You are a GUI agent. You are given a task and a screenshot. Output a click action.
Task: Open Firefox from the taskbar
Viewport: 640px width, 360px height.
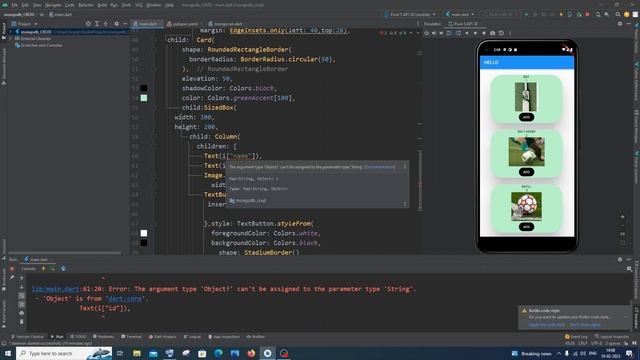251,353
